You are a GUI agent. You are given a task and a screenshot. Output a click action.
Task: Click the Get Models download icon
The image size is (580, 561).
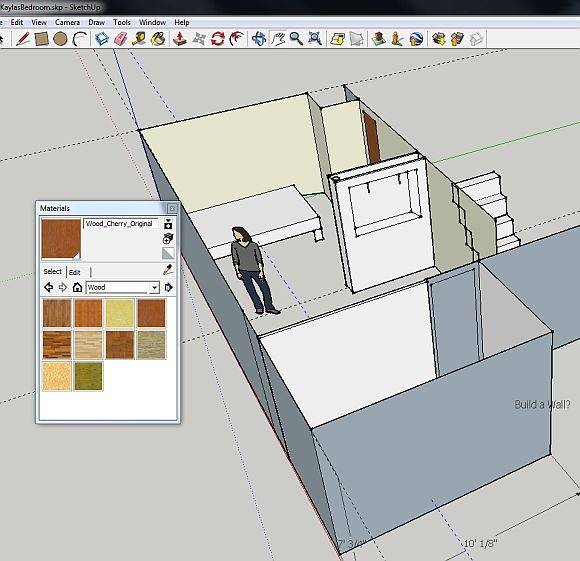pos(439,39)
